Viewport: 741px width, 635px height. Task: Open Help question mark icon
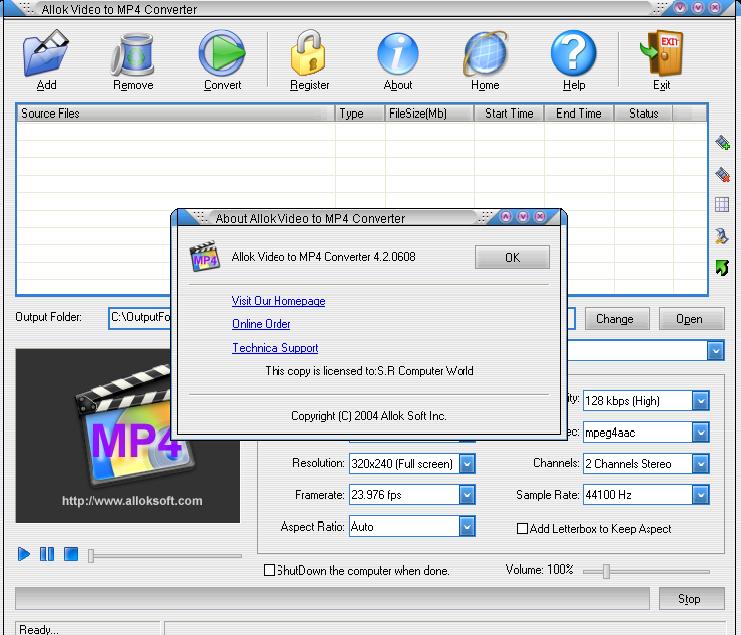pos(573,53)
